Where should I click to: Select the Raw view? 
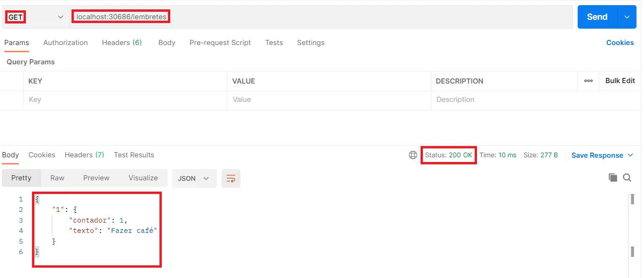coord(57,178)
